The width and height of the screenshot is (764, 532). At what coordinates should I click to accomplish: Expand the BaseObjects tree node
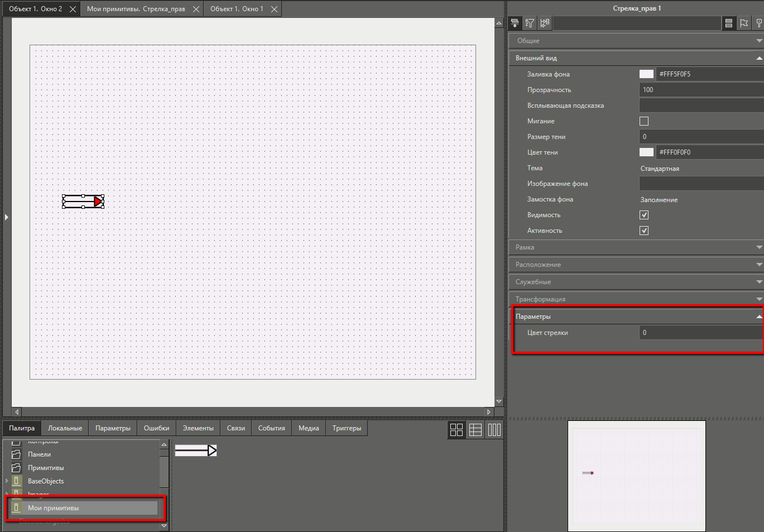point(7,481)
